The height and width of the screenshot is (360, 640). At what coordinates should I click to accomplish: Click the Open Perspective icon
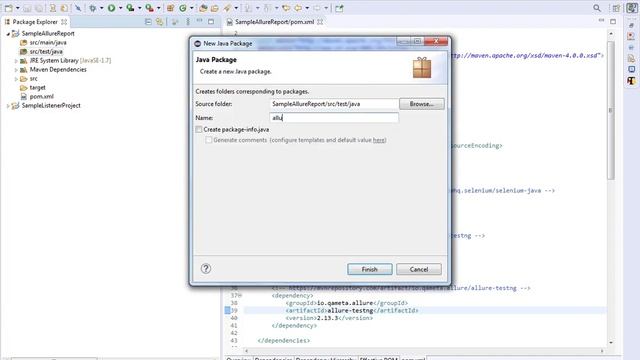pos(616,8)
